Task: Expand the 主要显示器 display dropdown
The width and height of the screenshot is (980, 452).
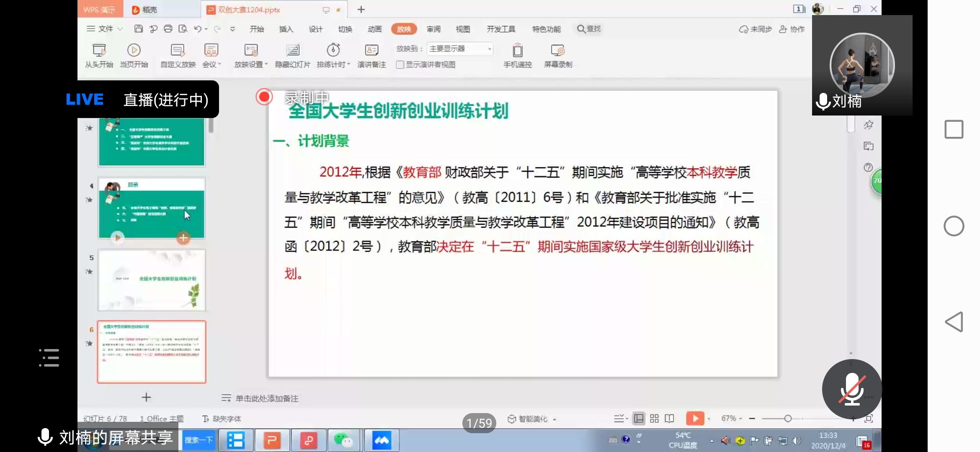Action: tap(489, 49)
